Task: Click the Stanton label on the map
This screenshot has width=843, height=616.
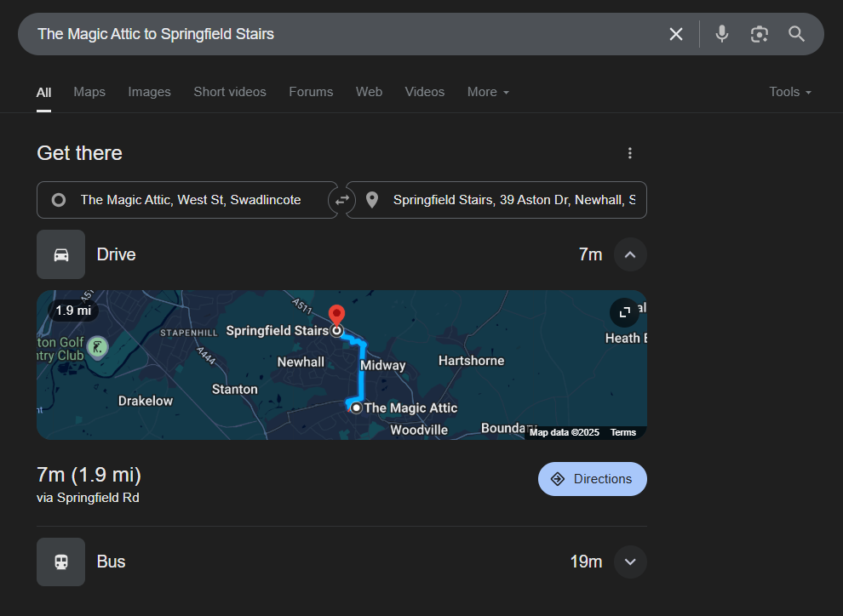Action: [234, 389]
